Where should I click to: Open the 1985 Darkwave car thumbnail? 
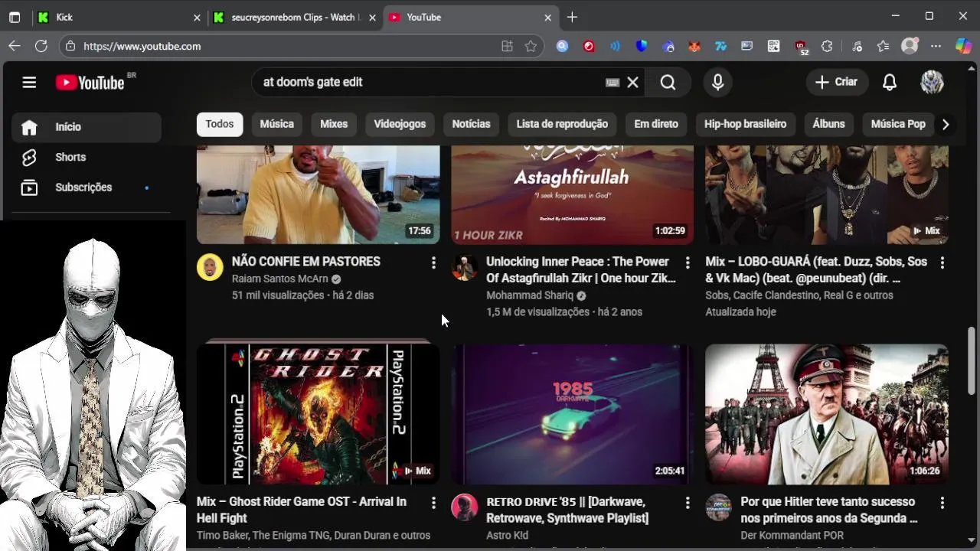573,414
